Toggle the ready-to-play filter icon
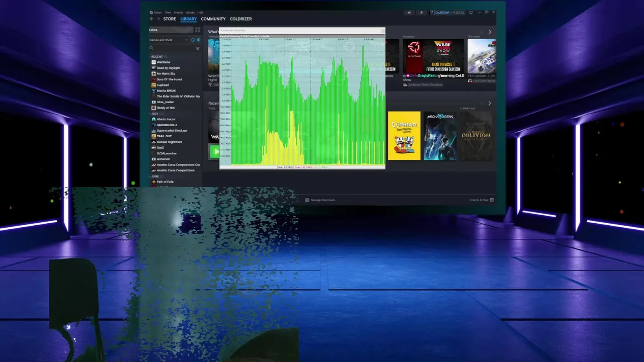The height and width of the screenshot is (362, 644). coord(198,40)
